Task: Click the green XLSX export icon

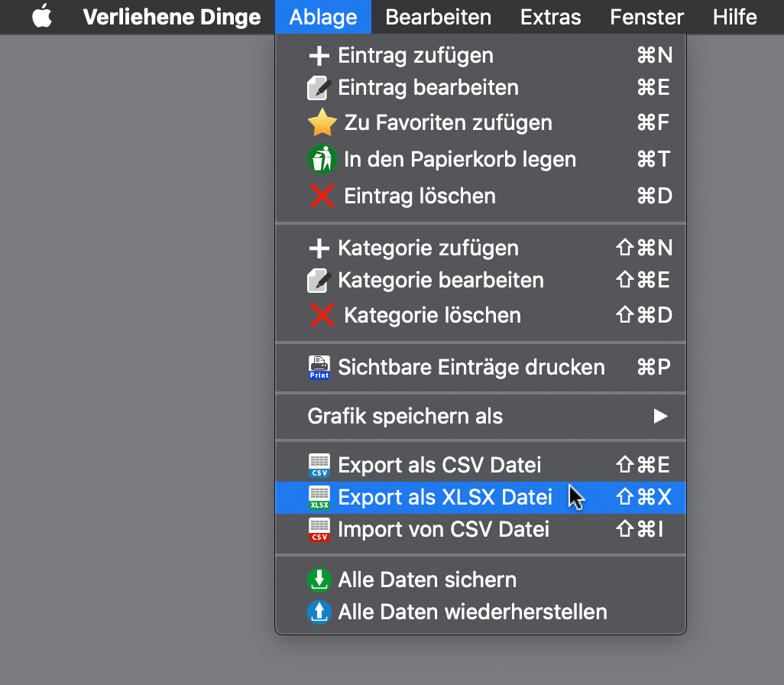Action: tap(319, 498)
